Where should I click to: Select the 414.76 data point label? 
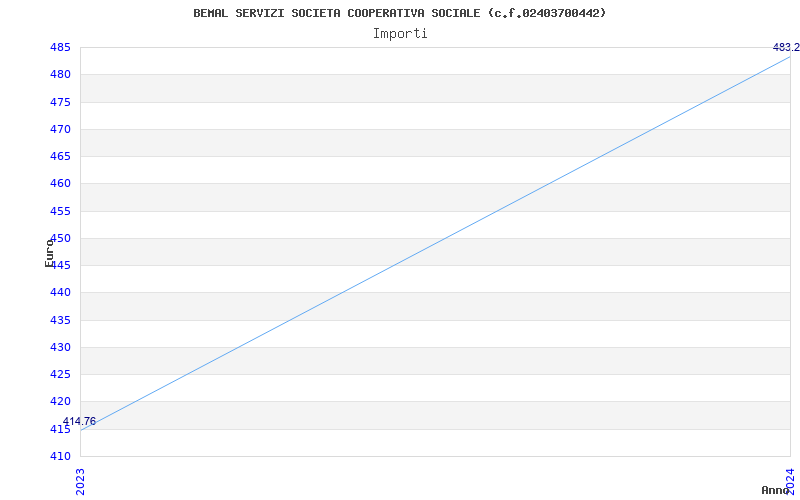79,421
